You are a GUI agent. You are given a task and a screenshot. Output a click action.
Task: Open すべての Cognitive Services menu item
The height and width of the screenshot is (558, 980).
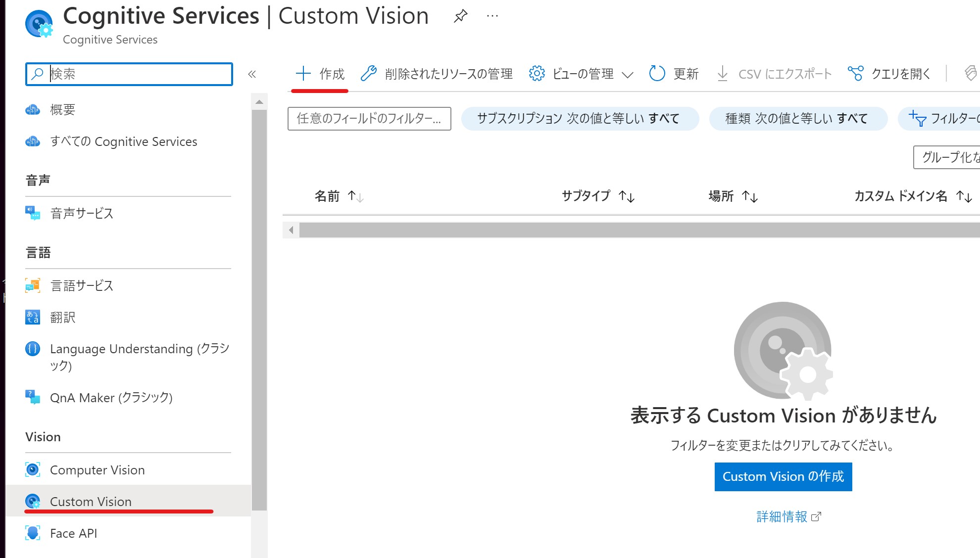pos(128,141)
